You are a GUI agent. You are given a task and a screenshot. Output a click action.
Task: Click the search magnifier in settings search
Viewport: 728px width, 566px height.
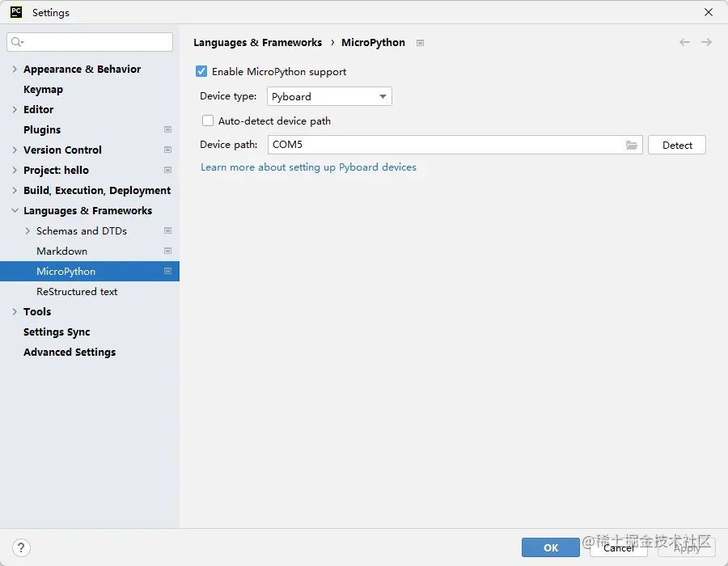18,41
